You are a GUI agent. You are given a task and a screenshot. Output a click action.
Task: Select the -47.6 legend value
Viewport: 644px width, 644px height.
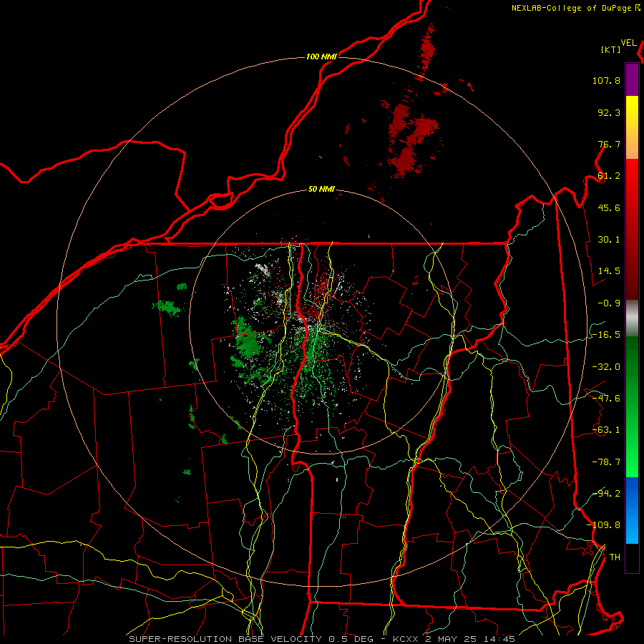pyautogui.click(x=606, y=399)
